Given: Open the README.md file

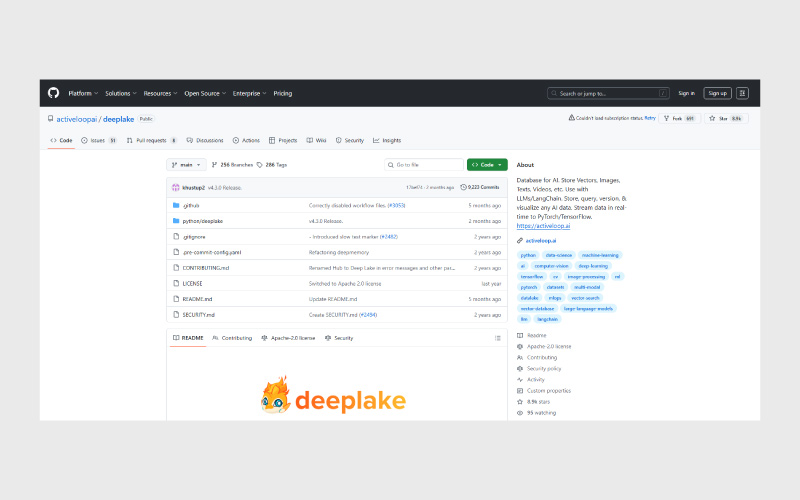Looking at the screenshot, I should pos(197,299).
